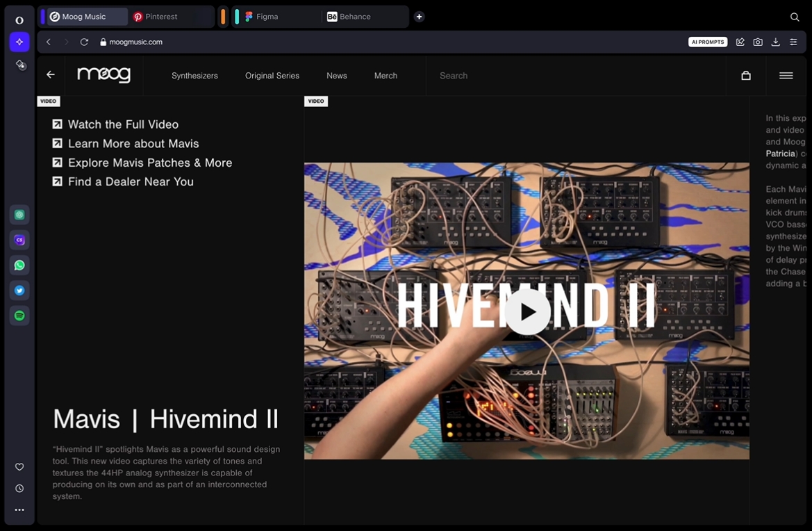
Task: Switch to the Pinterest tab
Action: (170, 17)
